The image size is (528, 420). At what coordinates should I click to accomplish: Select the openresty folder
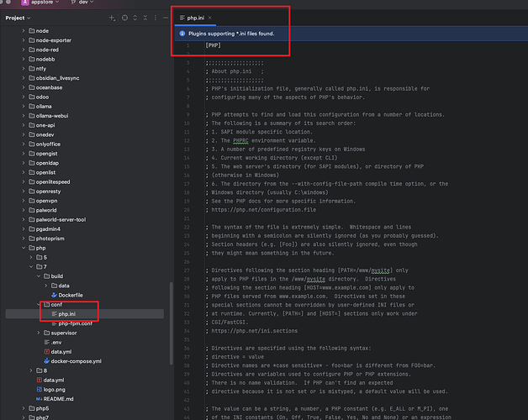(x=45, y=192)
